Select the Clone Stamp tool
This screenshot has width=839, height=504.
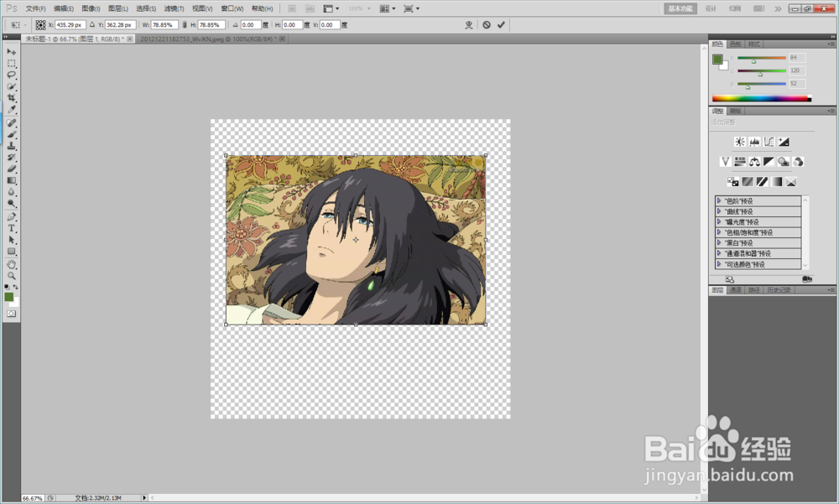coord(11,146)
